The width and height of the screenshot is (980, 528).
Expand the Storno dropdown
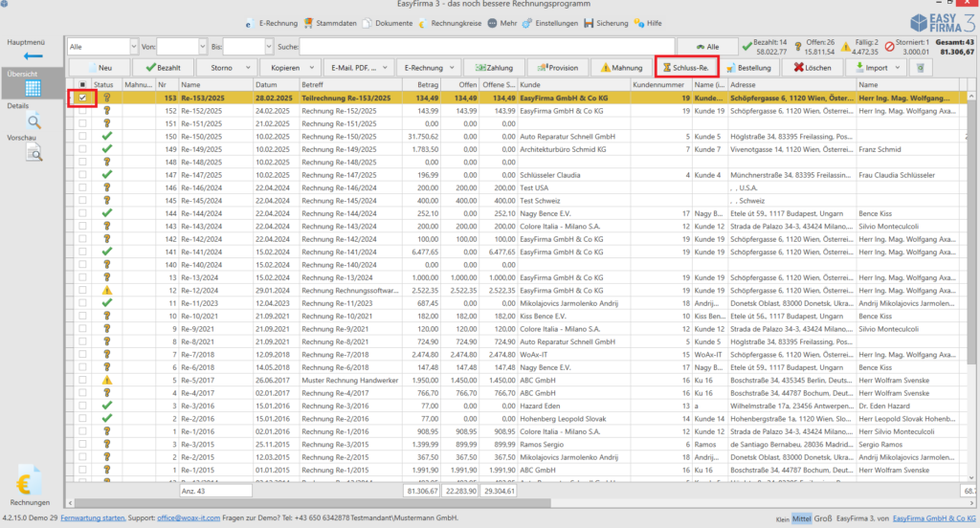248,68
